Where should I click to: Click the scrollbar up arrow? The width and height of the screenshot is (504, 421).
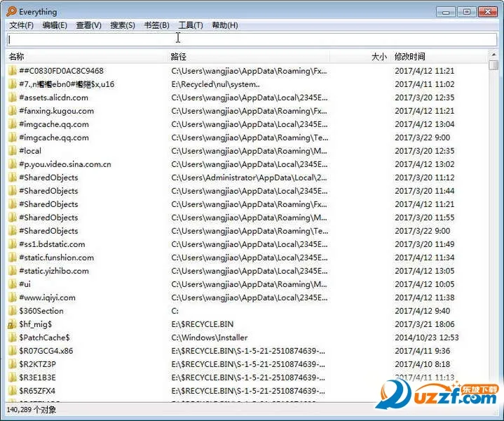[493, 55]
